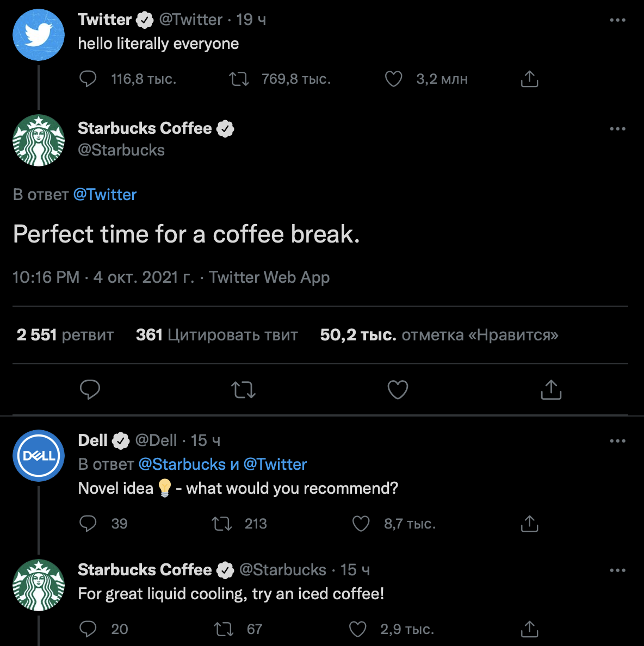
Task: Share the "Perfect time for a coffee break" tweet
Action: 551,389
